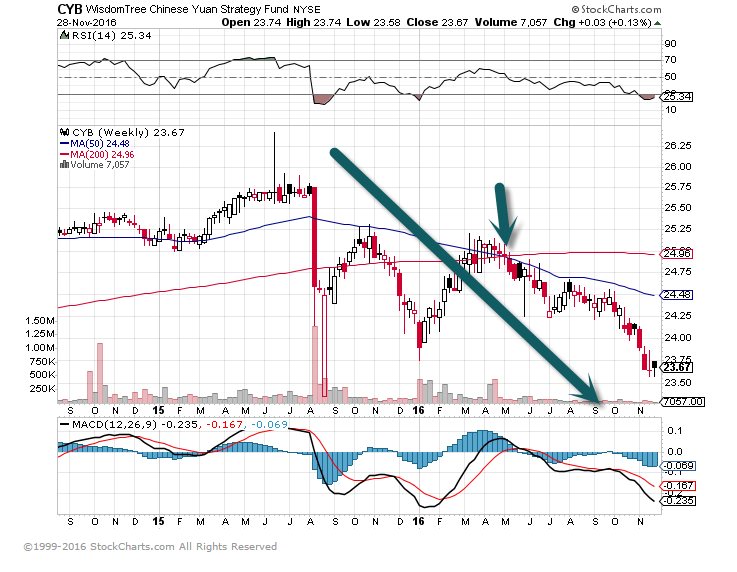Click the 50 level on the RSI axis
The height and width of the screenshot is (572, 737).
670,77
